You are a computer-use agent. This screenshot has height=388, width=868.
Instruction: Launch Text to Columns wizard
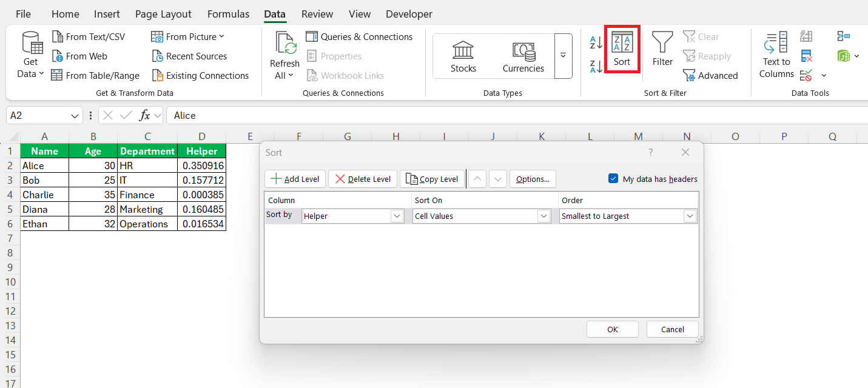[776, 56]
